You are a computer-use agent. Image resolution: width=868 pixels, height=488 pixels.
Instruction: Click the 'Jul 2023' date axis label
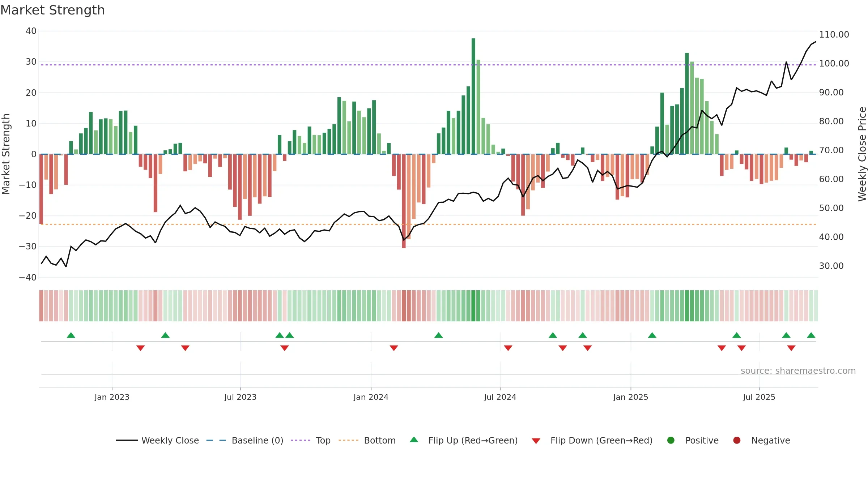coord(241,397)
